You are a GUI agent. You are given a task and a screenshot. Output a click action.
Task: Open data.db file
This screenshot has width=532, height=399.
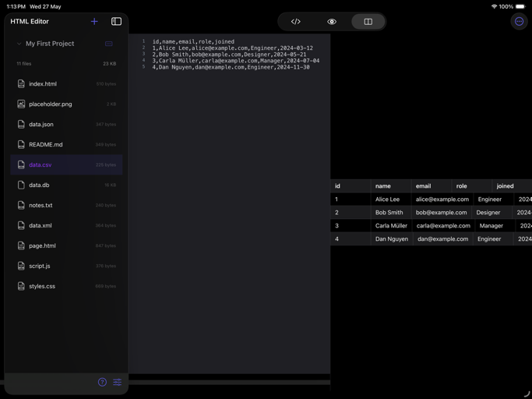click(x=66, y=185)
